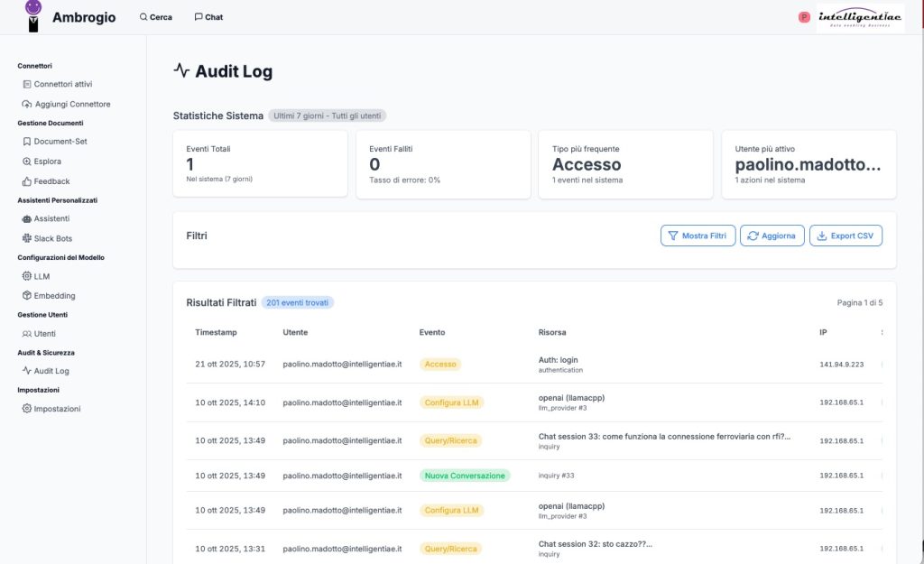Click the Ambrogio butler logo icon
The image size is (924, 564).
(x=33, y=16)
